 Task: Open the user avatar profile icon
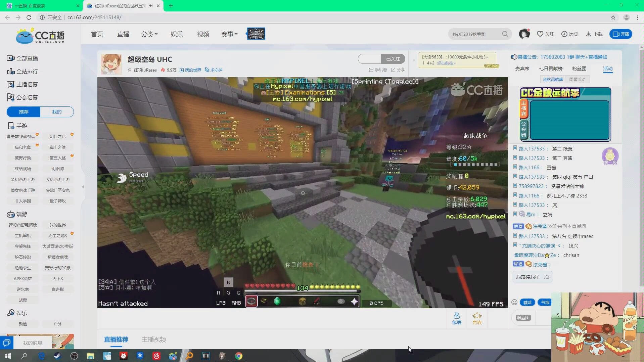[x=524, y=34]
